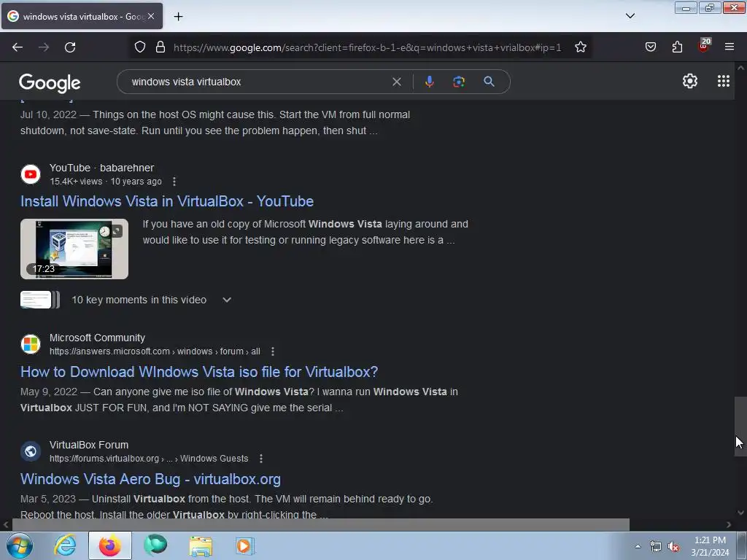
Task: Click VirtualBox Forum site name
Action: (x=89, y=445)
